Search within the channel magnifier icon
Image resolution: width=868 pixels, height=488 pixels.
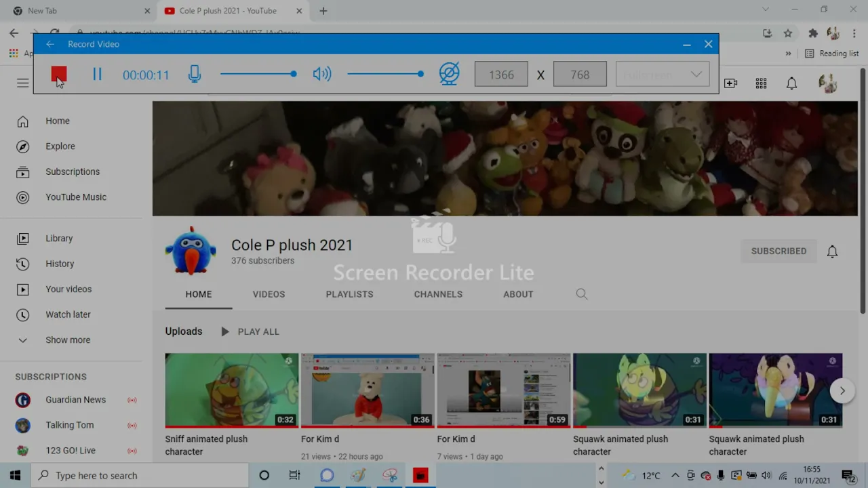point(582,294)
